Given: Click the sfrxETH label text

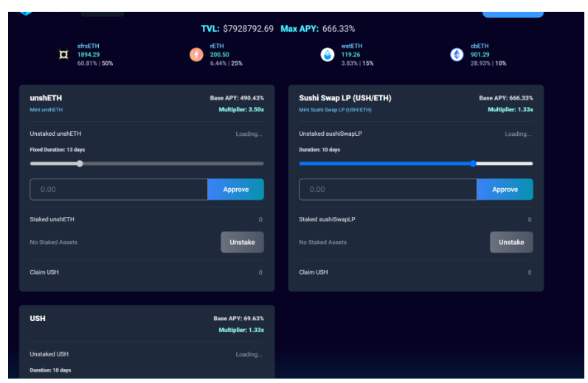Looking at the screenshot, I should coord(88,46).
